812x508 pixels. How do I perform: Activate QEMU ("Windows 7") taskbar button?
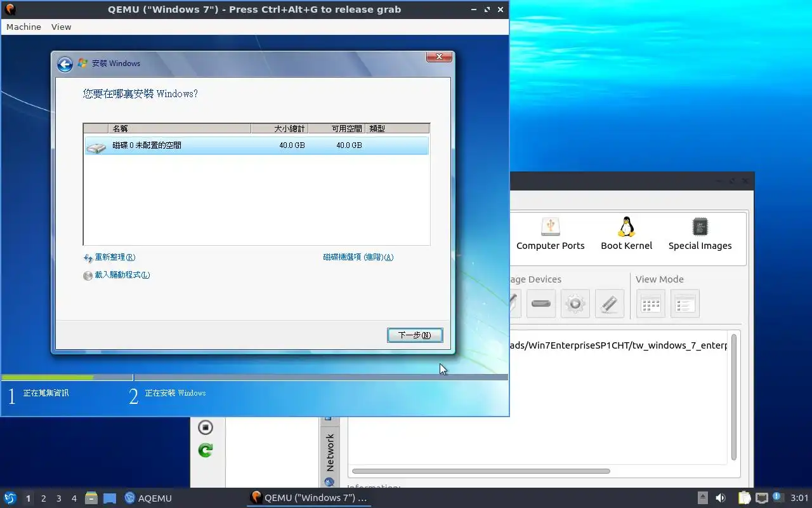point(309,498)
